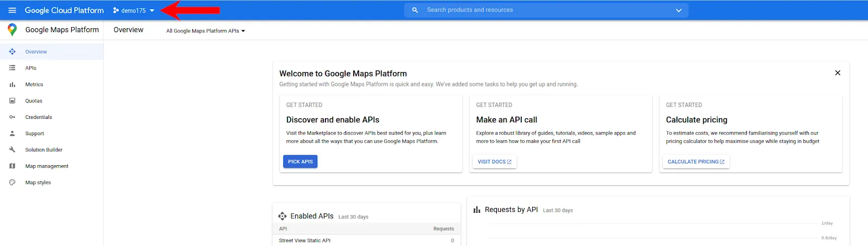The image size is (868, 246).
Task: Click the Requests column header
Action: (x=443, y=229)
